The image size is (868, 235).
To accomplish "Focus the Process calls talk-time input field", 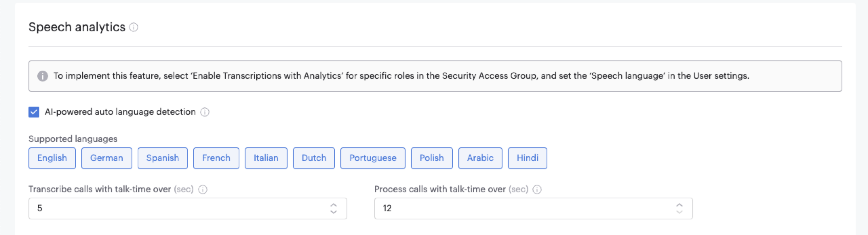I will [522, 209].
